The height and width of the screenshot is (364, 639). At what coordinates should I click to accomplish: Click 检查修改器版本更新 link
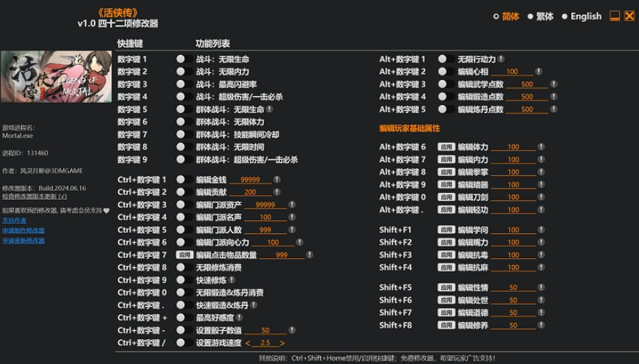point(35,196)
